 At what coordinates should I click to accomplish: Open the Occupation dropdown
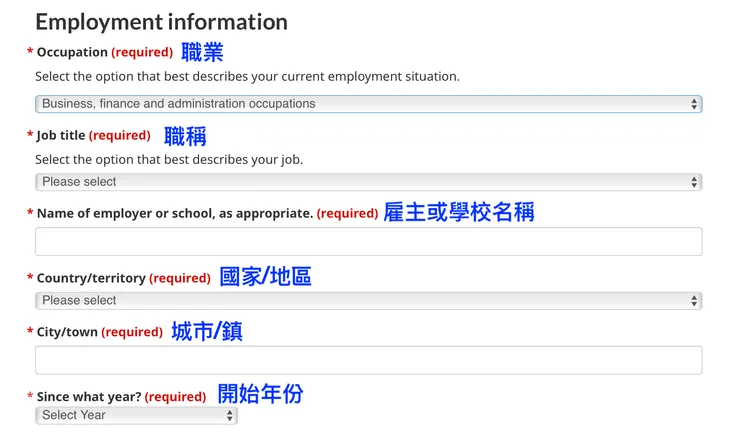(368, 104)
